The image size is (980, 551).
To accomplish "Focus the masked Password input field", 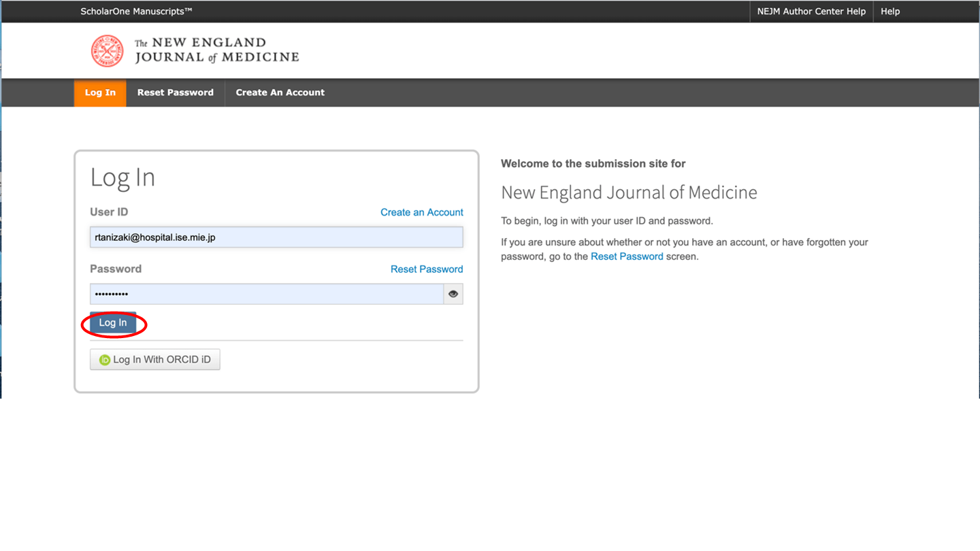I will point(267,294).
